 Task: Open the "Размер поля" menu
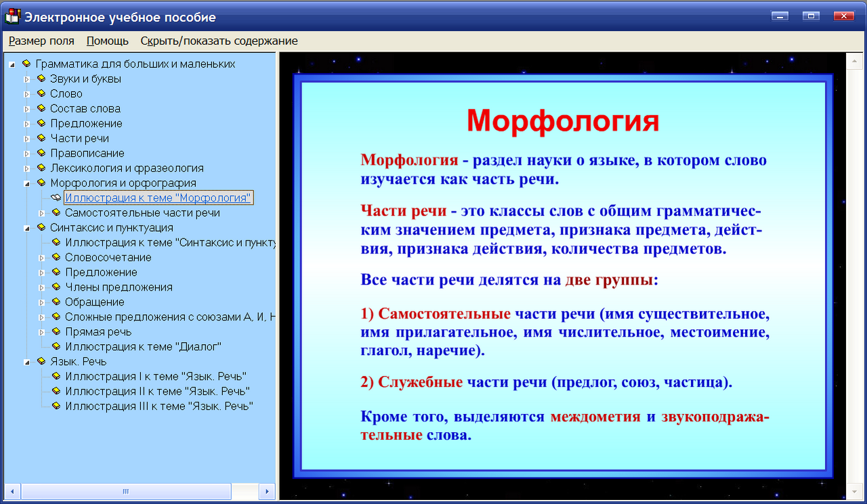tap(41, 41)
